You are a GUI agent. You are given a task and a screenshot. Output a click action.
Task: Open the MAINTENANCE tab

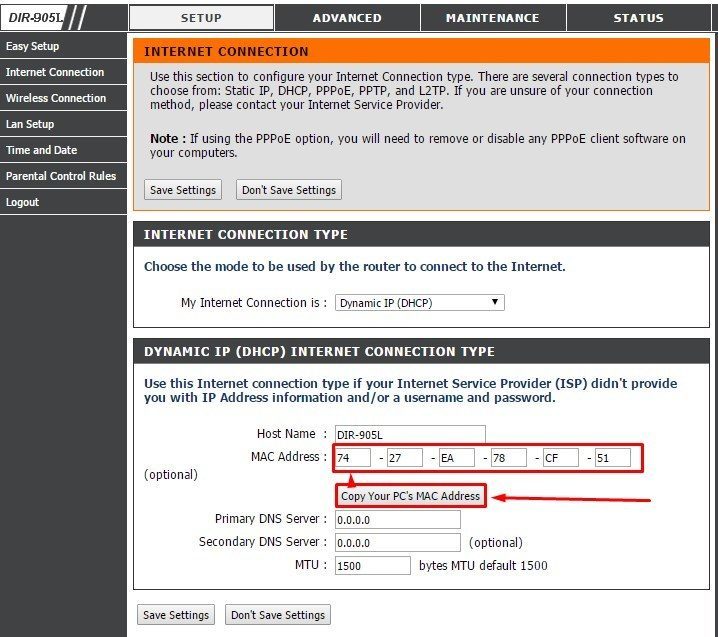click(x=493, y=18)
